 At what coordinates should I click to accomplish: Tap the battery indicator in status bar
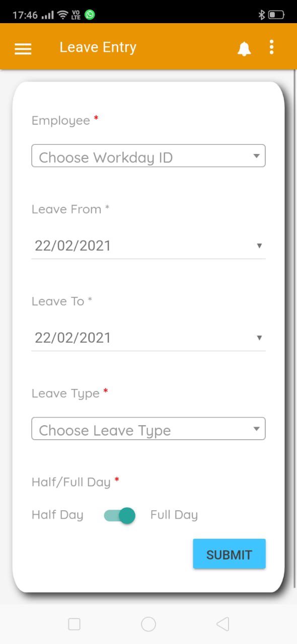click(x=276, y=15)
